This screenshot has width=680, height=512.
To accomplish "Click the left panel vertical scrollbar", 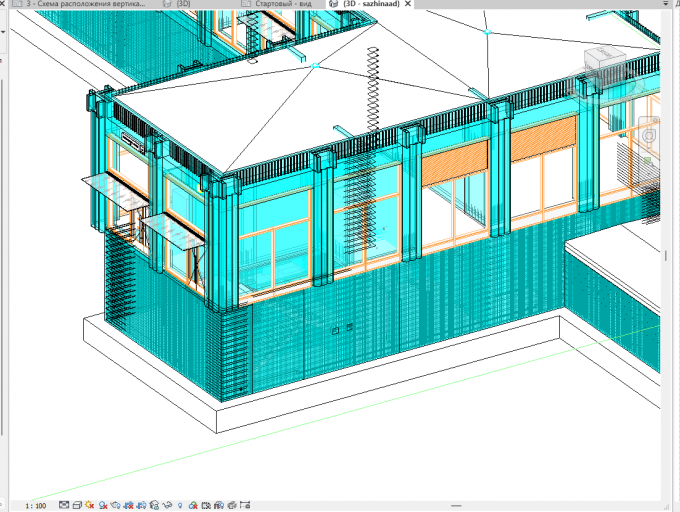I will coord(2,256).
